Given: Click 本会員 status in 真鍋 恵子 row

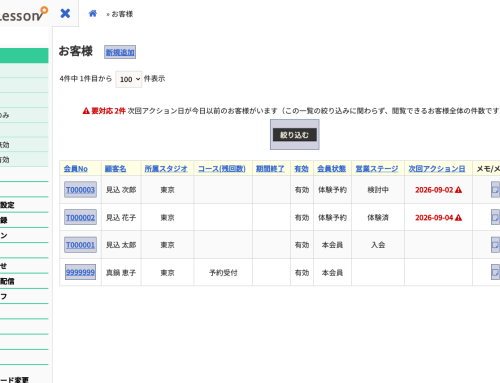Looking at the screenshot, I should pos(332,273).
